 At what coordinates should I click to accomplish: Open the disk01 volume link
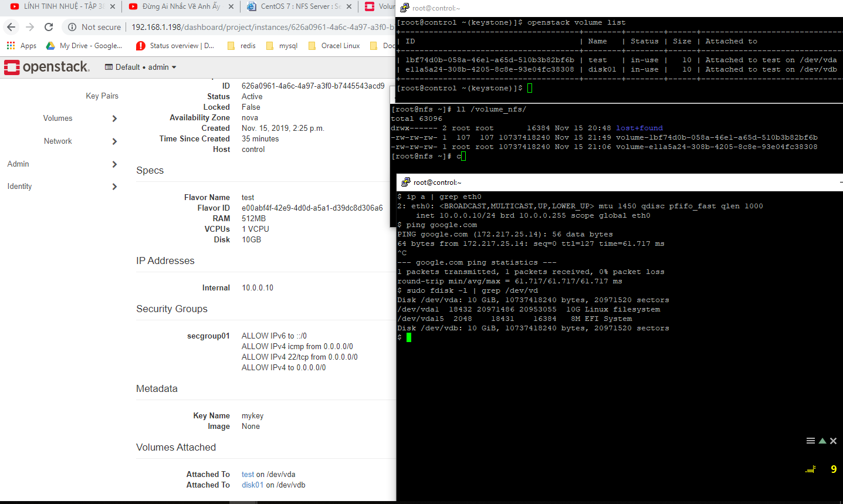pyautogui.click(x=252, y=485)
